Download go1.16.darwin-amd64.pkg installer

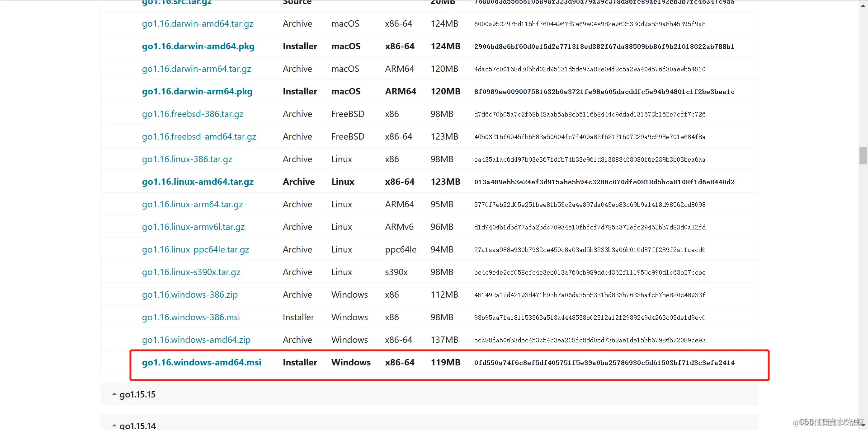point(198,47)
